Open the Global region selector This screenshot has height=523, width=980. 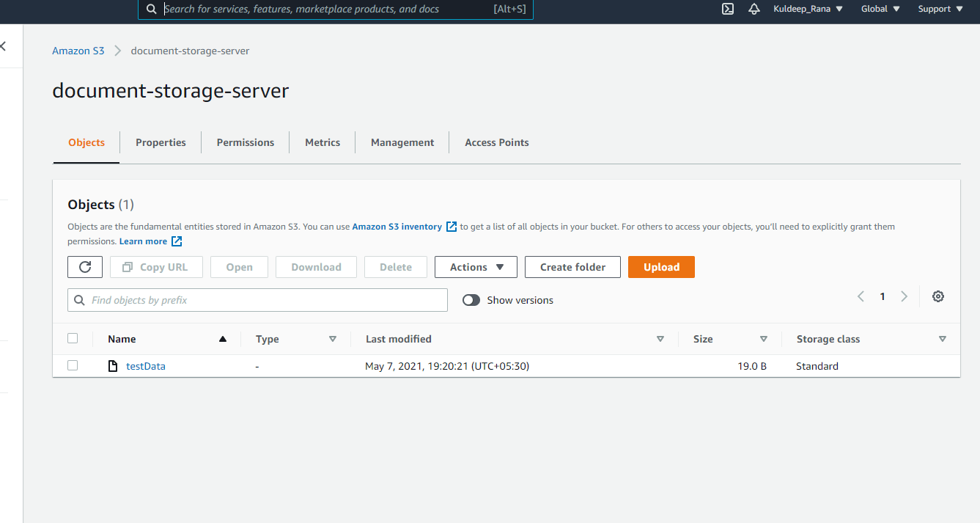click(879, 9)
